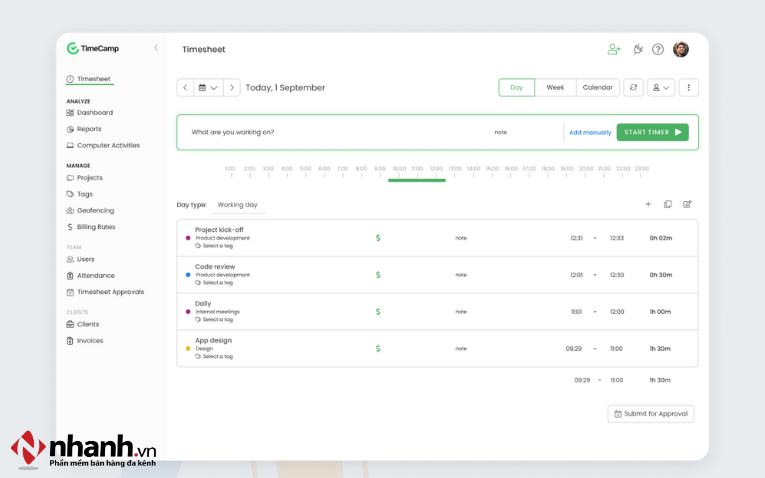The width and height of the screenshot is (765, 478).
Task: Click the 'What are you working on?' field
Action: click(x=330, y=132)
